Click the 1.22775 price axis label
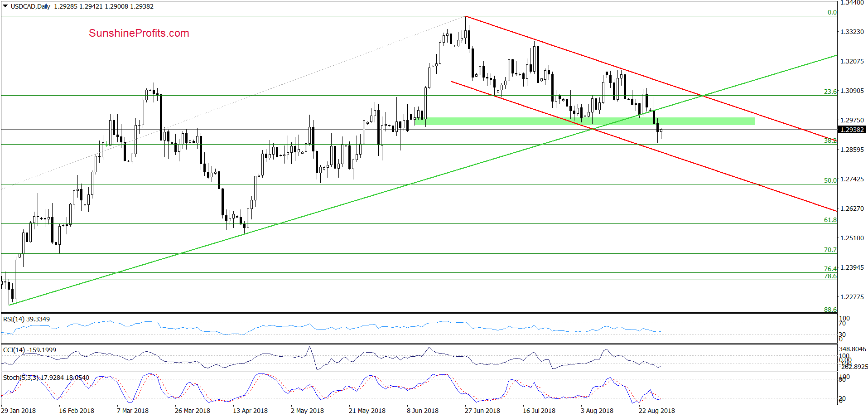The height and width of the screenshot is (417, 868). 852,297
